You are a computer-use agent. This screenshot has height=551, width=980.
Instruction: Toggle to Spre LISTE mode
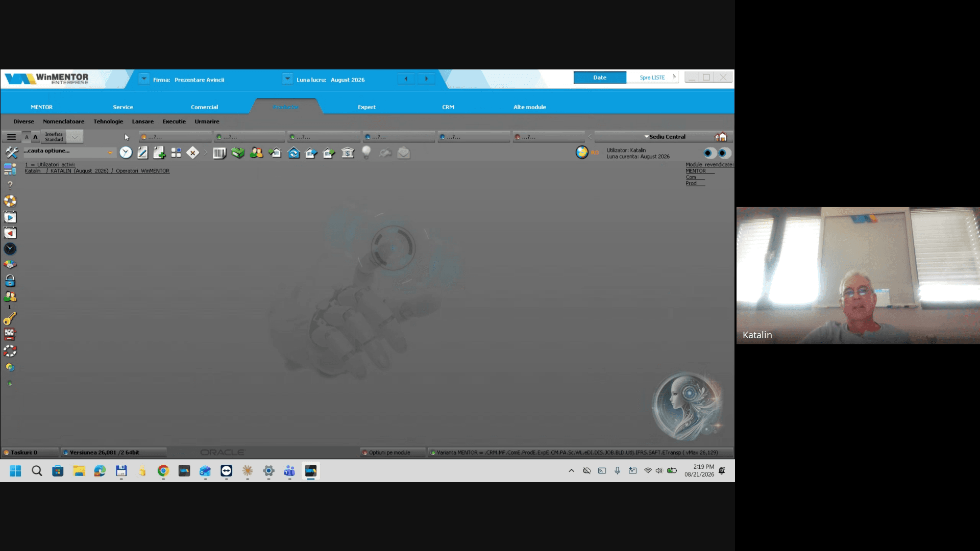pyautogui.click(x=652, y=78)
